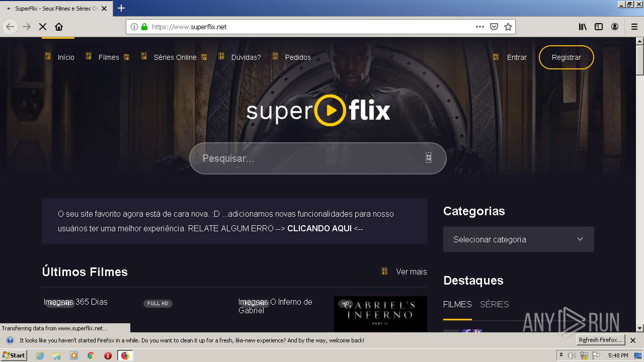Screen dimensions: 644x362
Task: Click the green padlock security icon
Action: (144, 27)
